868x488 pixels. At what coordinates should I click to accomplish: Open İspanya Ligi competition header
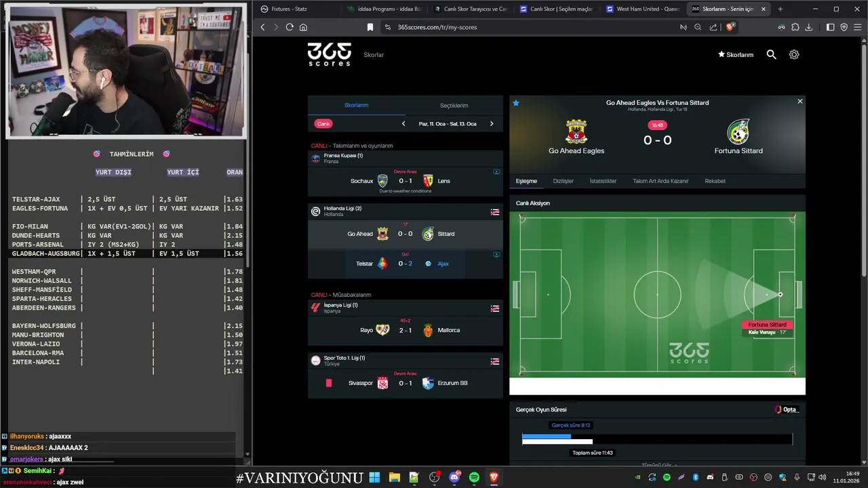tap(406, 308)
